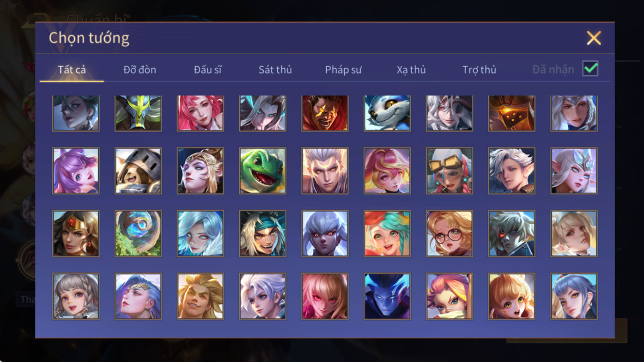The width and height of the screenshot is (644, 362).
Task: Select the bear in knight helmet hero
Action: [138, 171]
